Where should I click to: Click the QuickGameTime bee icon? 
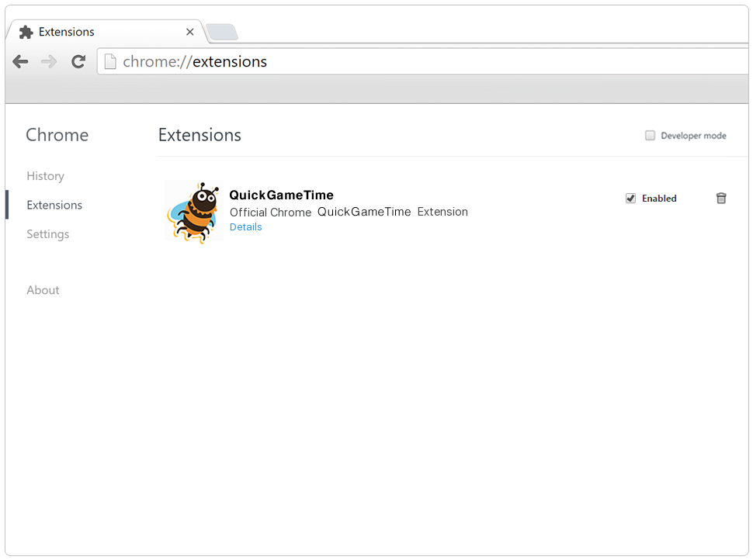(194, 212)
